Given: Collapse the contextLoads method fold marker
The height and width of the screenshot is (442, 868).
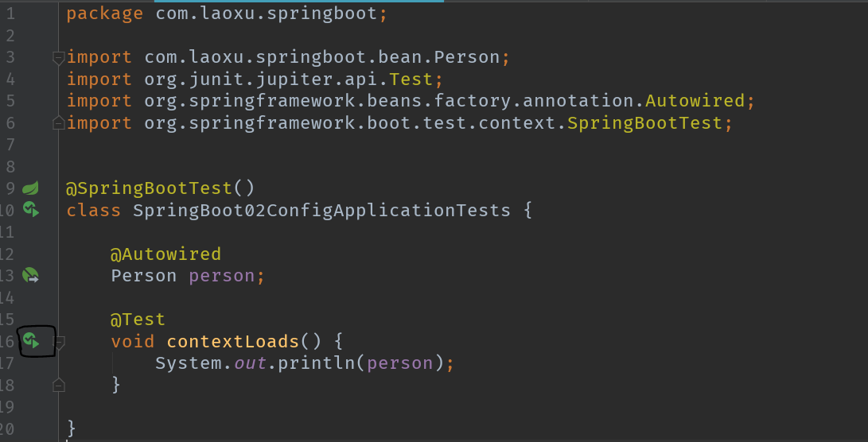Looking at the screenshot, I should (x=59, y=343).
